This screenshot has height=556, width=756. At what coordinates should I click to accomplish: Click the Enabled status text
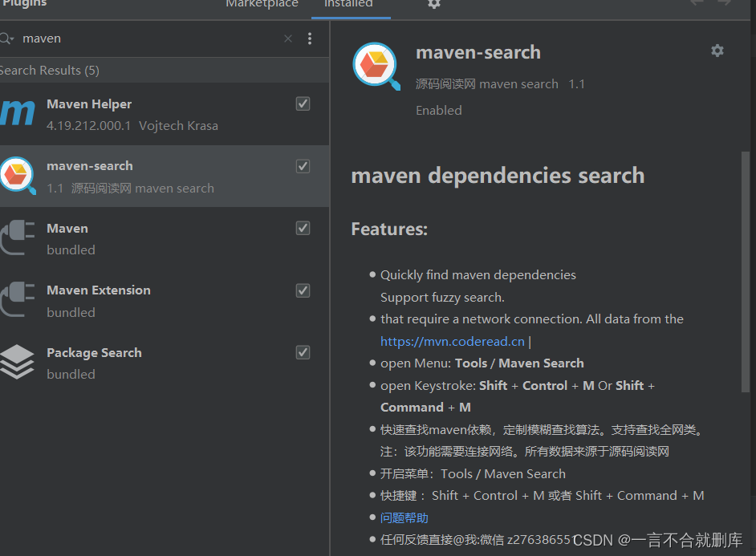pos(439,111)
